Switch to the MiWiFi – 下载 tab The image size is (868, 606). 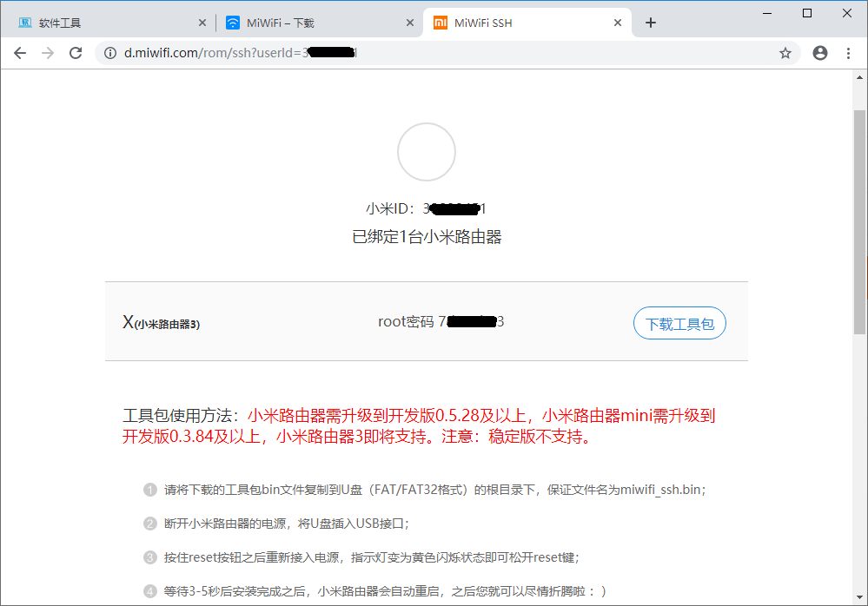319,23
